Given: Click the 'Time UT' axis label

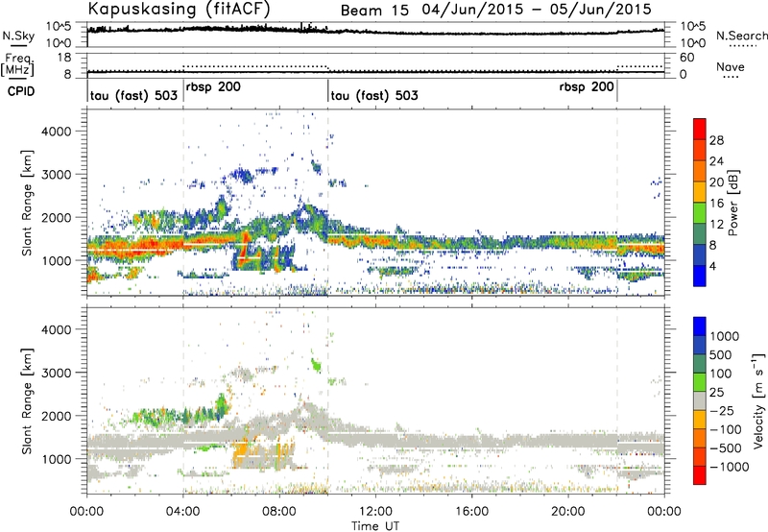Looking at the screenshot, I should [375, 526].
